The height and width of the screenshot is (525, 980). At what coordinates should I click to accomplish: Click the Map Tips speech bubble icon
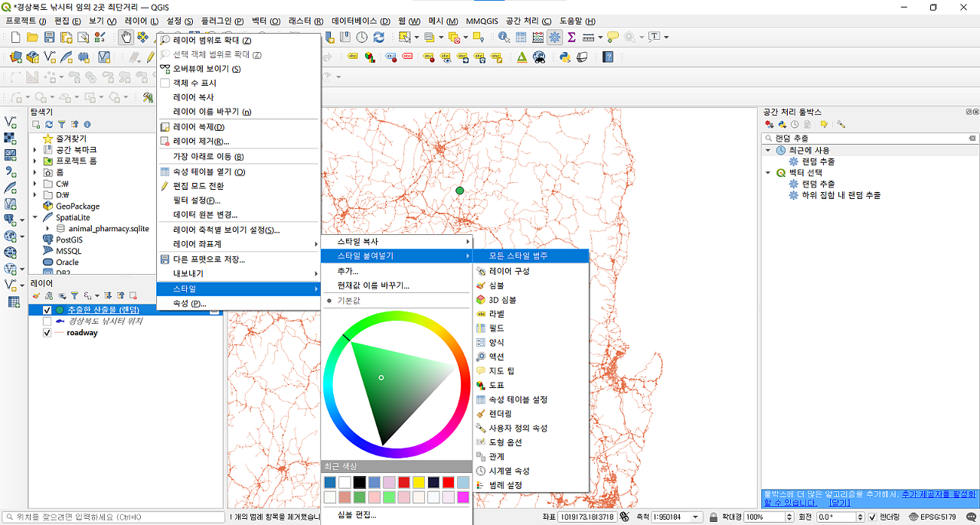612,37
